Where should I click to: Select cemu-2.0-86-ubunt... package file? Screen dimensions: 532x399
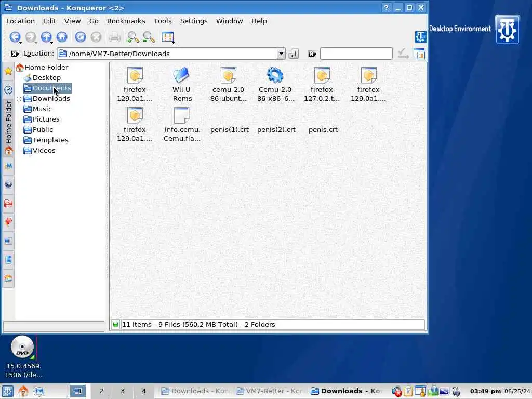(x=229, y=85)
